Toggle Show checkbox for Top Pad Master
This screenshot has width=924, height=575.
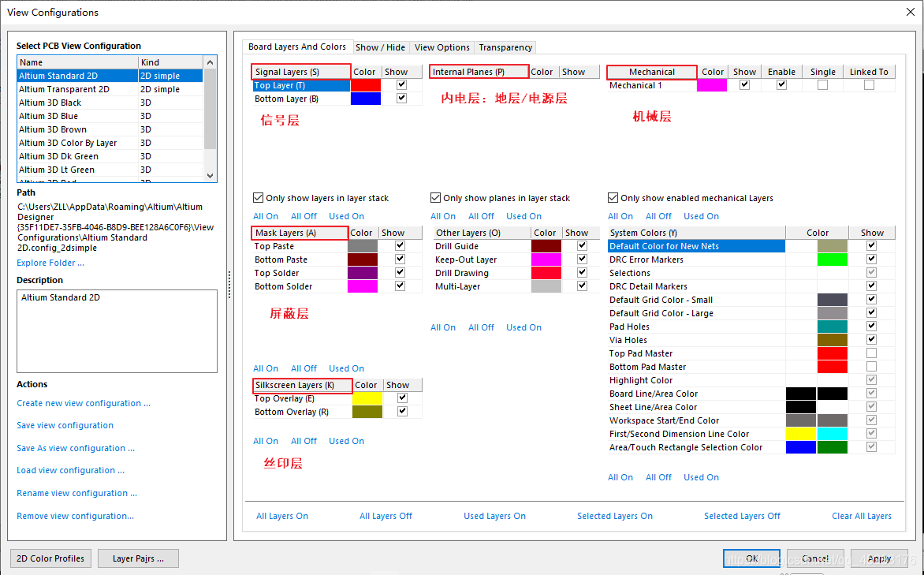click(871, 353)
